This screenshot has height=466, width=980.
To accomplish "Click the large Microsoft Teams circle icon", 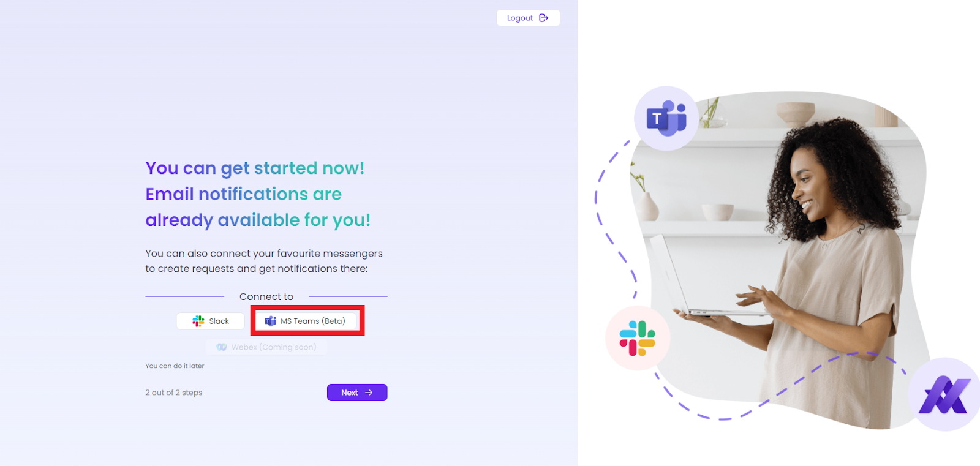I will [x=666, y=118].
